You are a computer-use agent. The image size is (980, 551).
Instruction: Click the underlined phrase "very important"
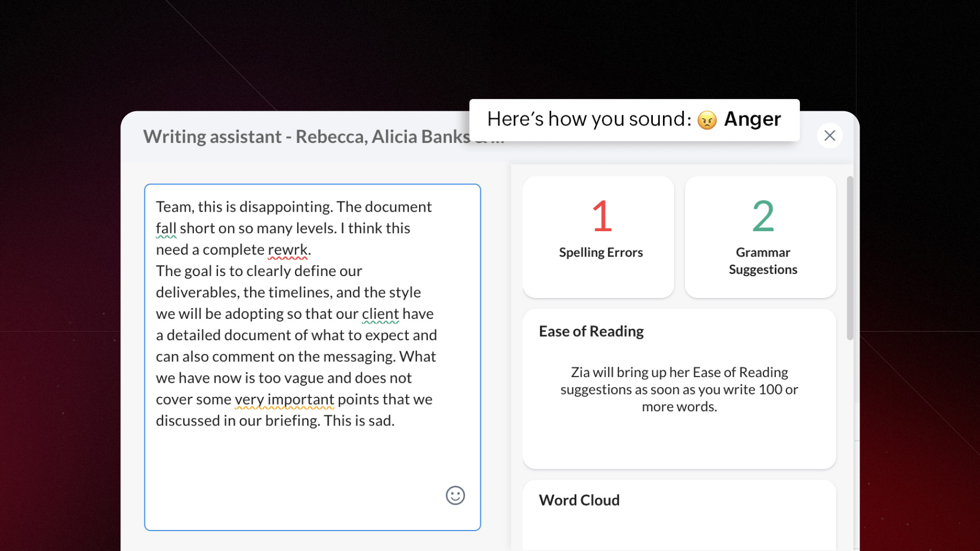[284, 399]
